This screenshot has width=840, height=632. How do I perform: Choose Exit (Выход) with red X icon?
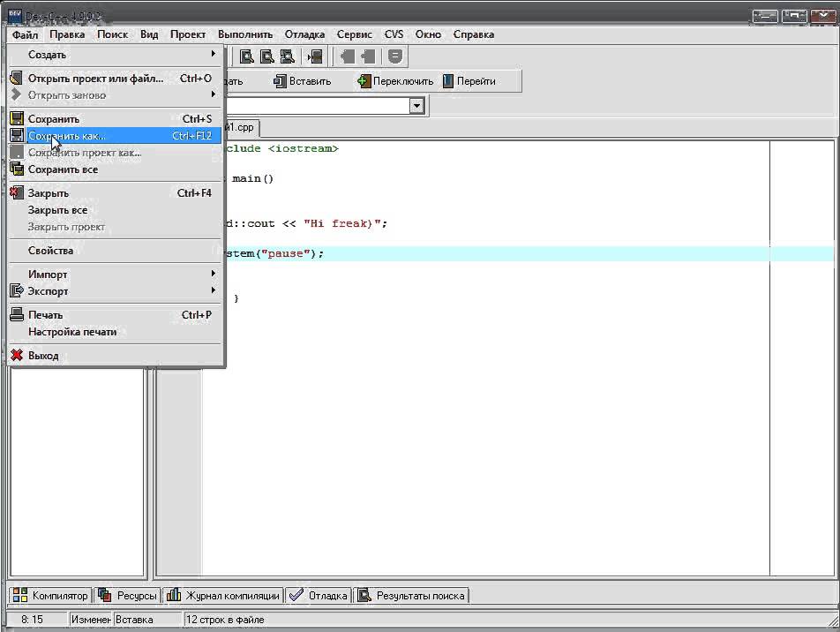(43, 356)
